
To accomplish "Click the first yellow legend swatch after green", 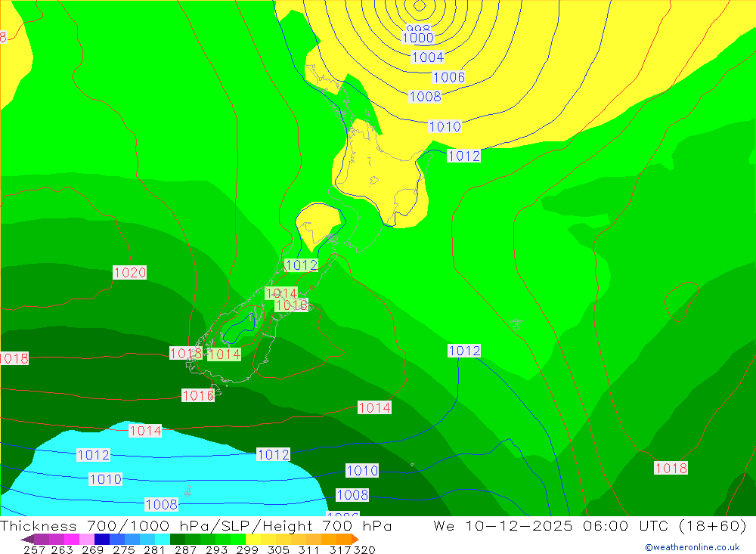I will click(x=253, y=539).
